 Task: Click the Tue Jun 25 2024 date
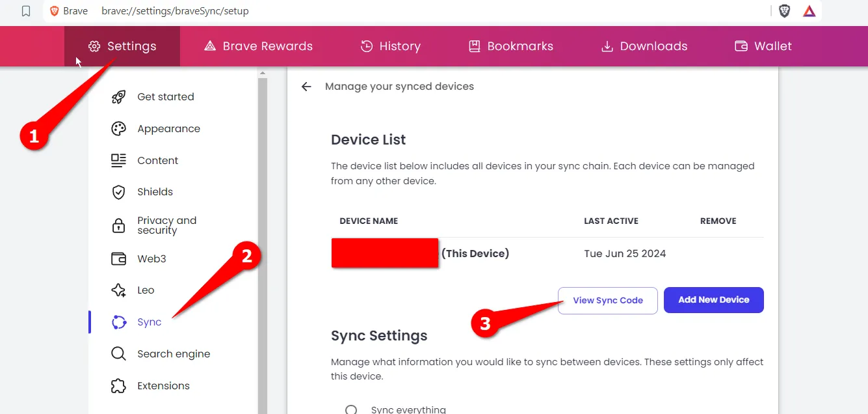tap(625, 254)
